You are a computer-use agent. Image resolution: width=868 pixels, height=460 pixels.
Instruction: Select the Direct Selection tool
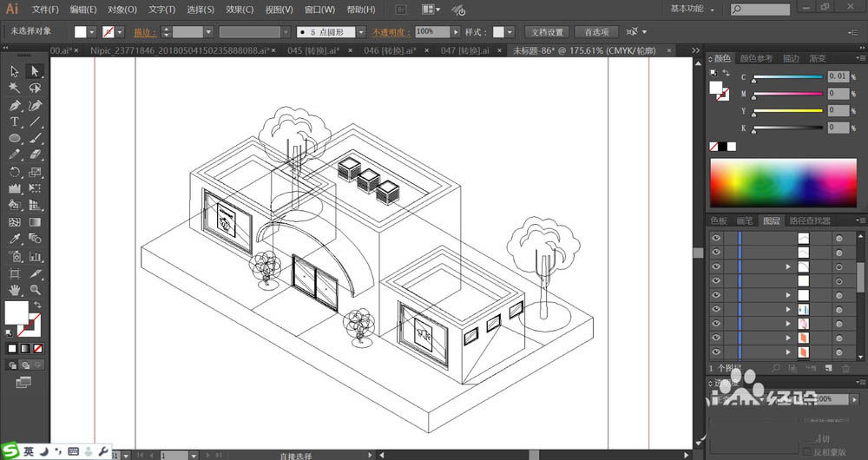point(35,71)
